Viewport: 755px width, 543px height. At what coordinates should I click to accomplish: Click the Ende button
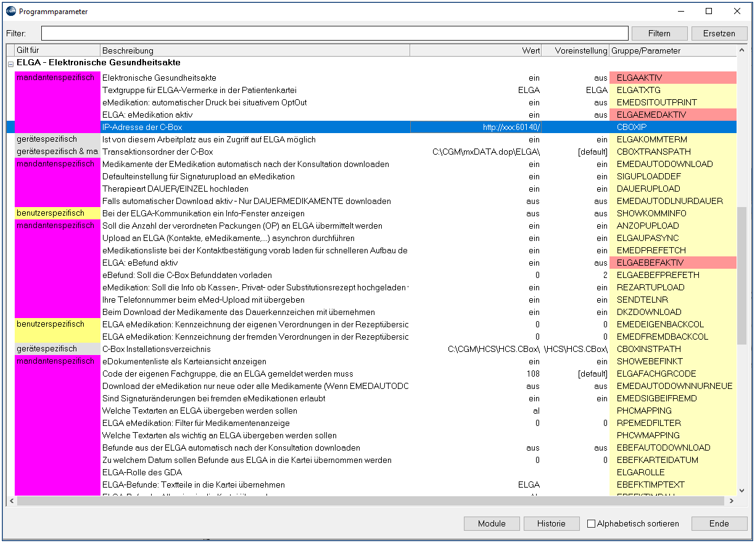tap(719, 524)
